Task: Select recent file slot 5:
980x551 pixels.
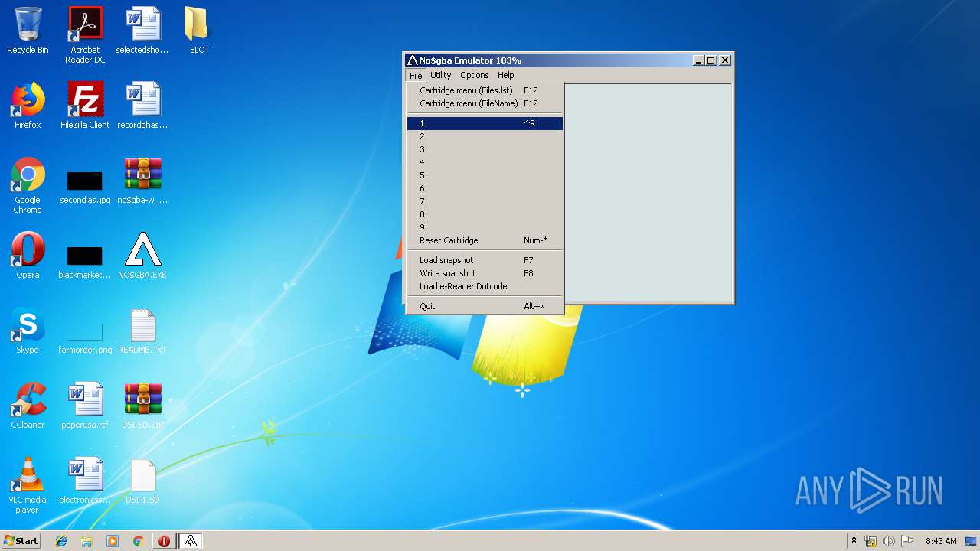Action: (x=485, y=175)
